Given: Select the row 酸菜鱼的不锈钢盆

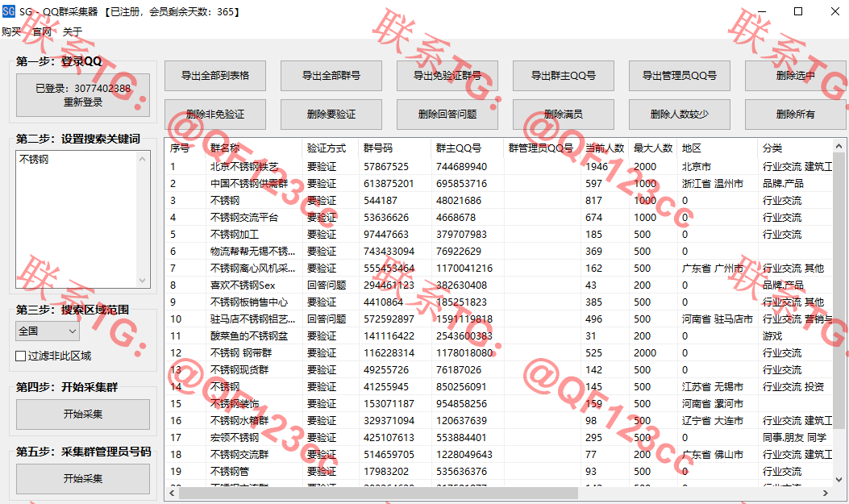Looking at the screenshot, I should point(499,336).
